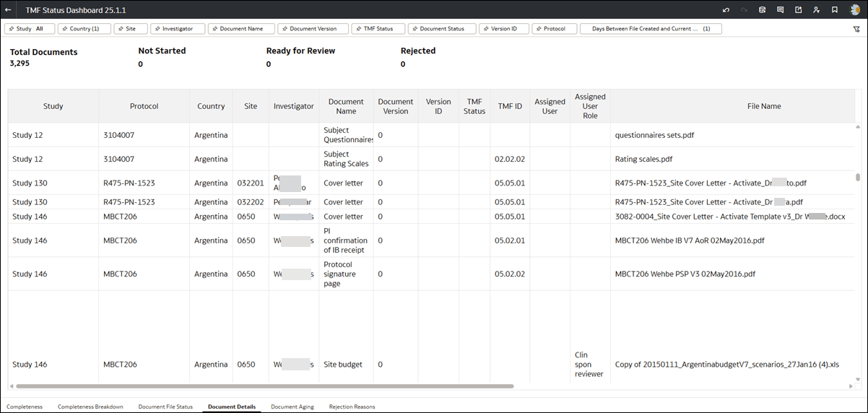The height and width of the screenshot is (413, 868).
Task: Open the Study All filter
Action: pos(29,29)
